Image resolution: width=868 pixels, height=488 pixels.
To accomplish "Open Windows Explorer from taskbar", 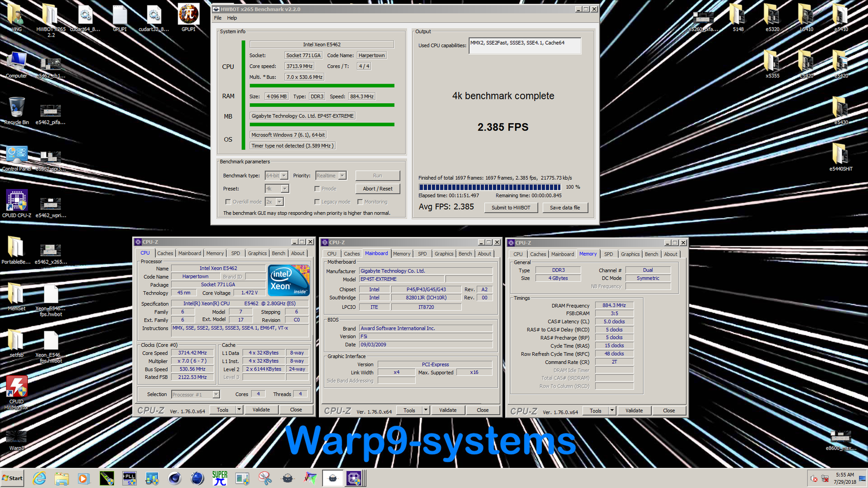I will point(61,478).
